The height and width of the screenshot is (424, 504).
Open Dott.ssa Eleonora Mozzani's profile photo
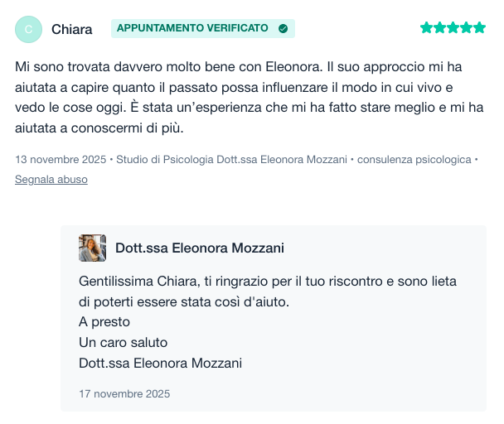tap(92, 248)
